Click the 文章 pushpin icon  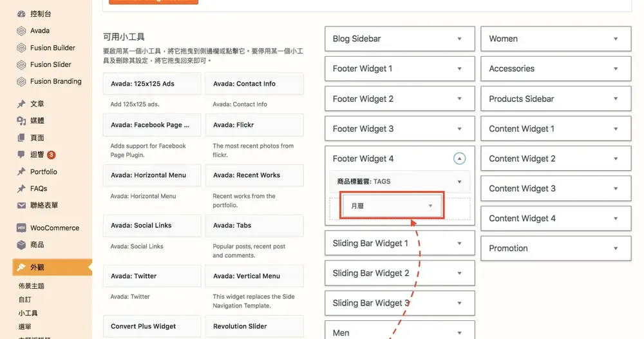point(21,104)
